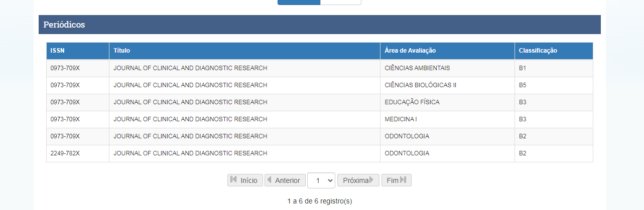
Task: Click the Classificação column header
Action: pyautogui.click(x=554, y=51)
